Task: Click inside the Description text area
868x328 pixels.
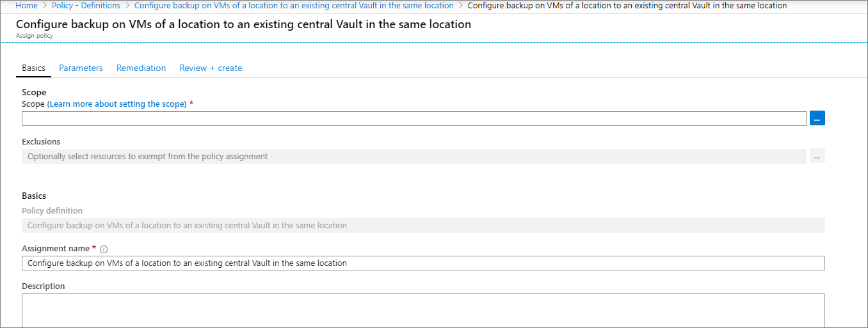Action: point(422,310)
